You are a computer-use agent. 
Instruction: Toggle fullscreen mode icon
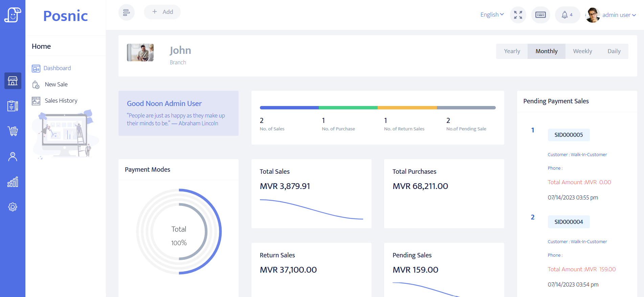tap(518, 15)
